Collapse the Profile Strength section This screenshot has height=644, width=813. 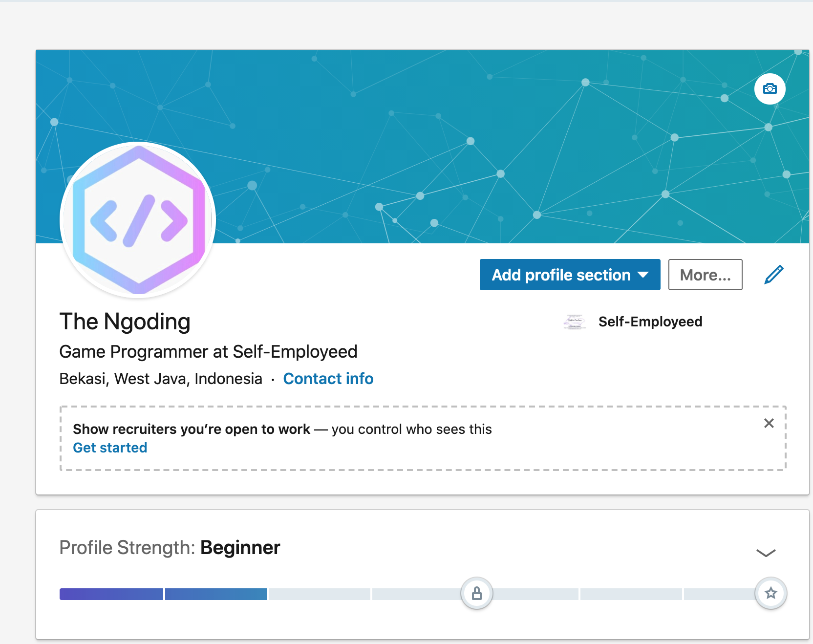pos(766,553)
